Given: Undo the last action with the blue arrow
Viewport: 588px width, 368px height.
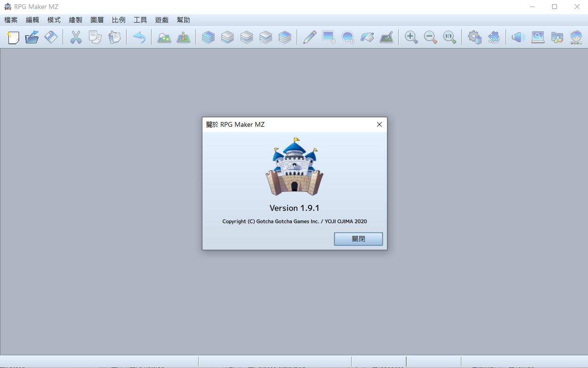Looking at the screenshot, I should point(139,37).
